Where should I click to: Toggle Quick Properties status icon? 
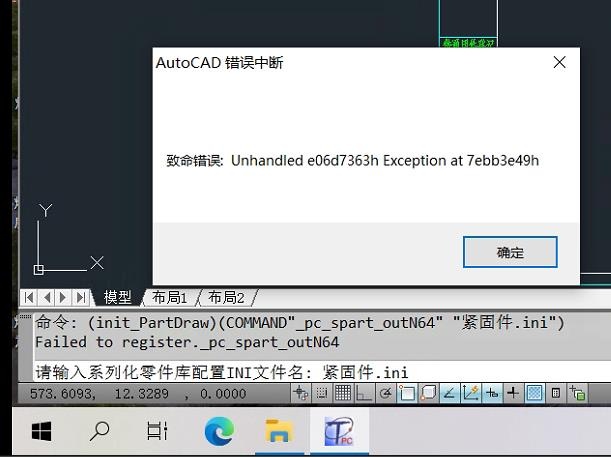click(x=556, y=393)
